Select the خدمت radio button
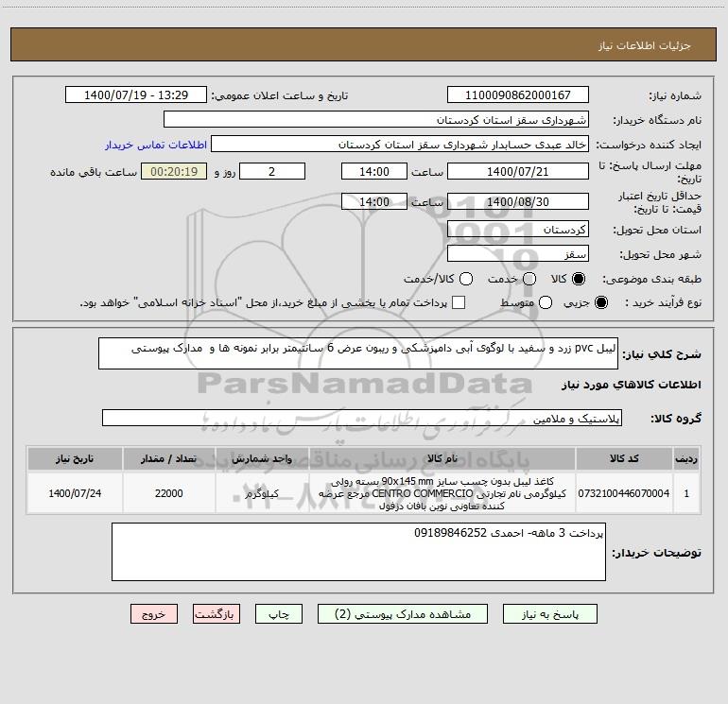The width and height of the screenshot is (728, 704). coord(529,279)
